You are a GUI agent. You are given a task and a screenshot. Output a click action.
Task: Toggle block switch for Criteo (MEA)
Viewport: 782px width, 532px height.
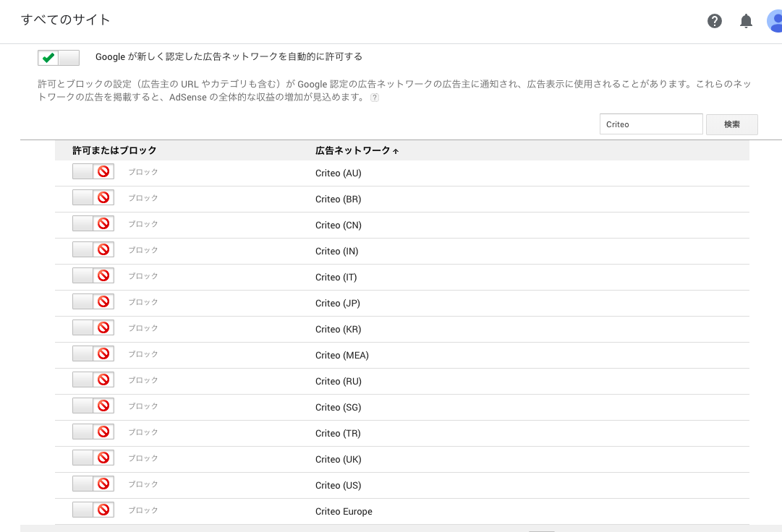coord(93,353)
